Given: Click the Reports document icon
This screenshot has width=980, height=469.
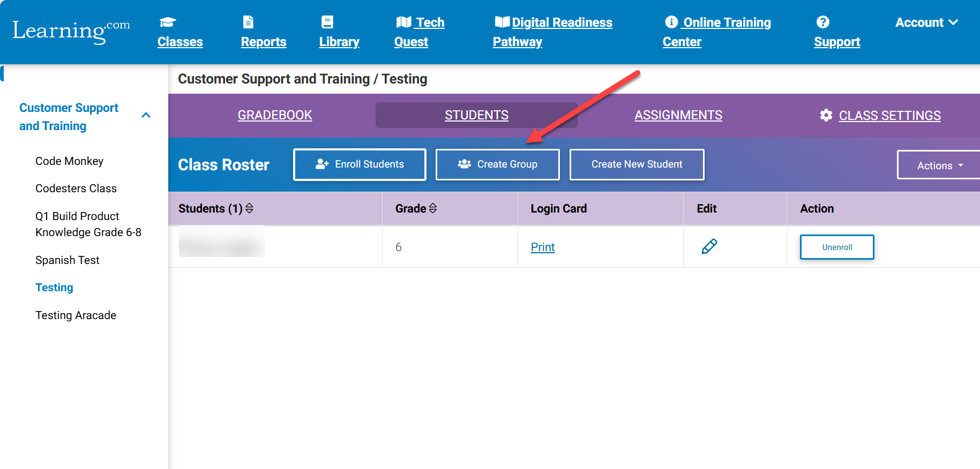Looking at the screenshot, I should point(248,22).
